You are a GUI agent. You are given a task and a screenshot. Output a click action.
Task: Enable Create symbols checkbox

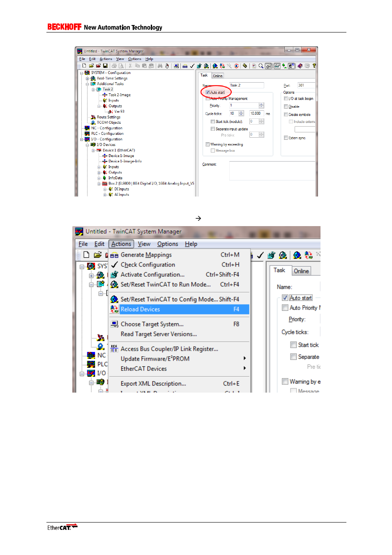click(x=286, y=115)
